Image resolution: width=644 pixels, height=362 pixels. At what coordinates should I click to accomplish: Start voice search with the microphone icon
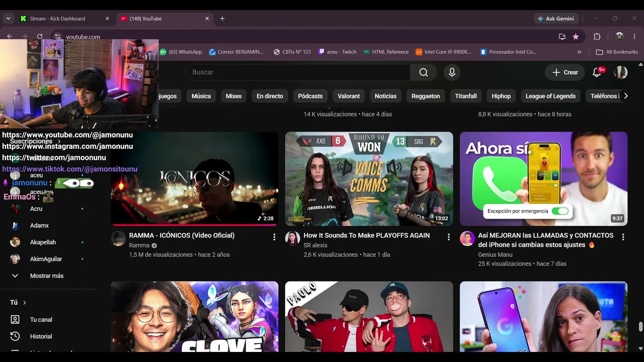[x=452, y=72]
